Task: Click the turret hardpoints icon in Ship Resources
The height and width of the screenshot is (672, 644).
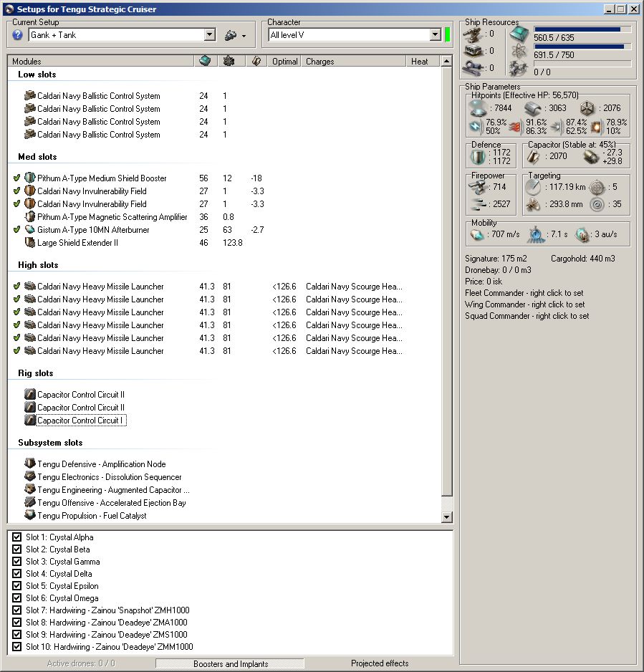Action: click(474, 34)
